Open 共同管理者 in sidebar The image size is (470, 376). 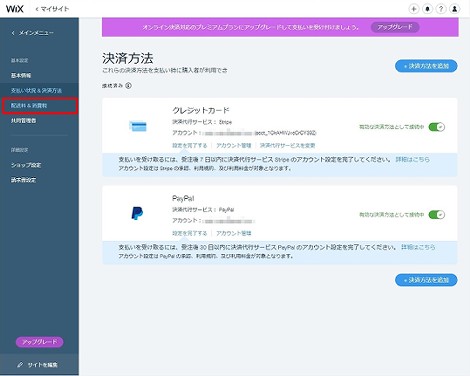click(x=23, y=121)
